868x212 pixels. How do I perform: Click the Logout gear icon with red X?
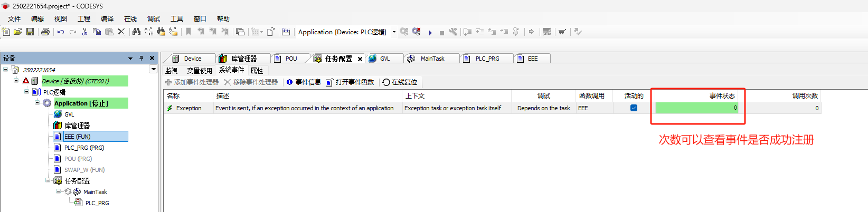[417, 32]
